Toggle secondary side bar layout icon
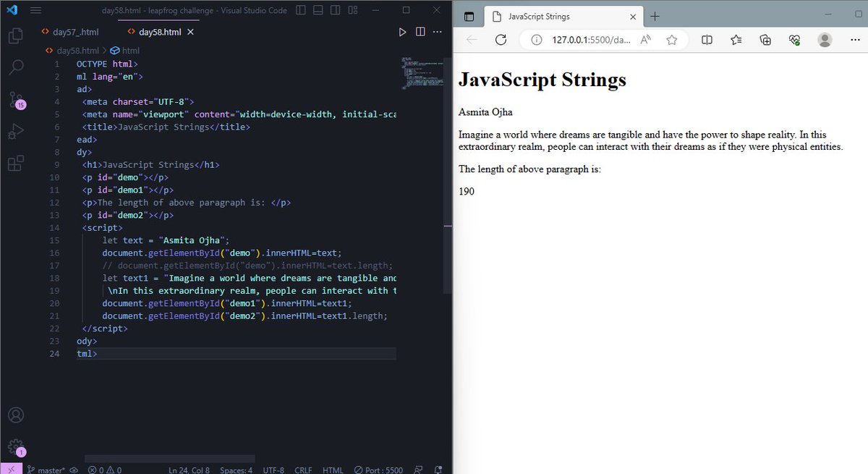This screenshot has height=474, width=868. point(336,10)
